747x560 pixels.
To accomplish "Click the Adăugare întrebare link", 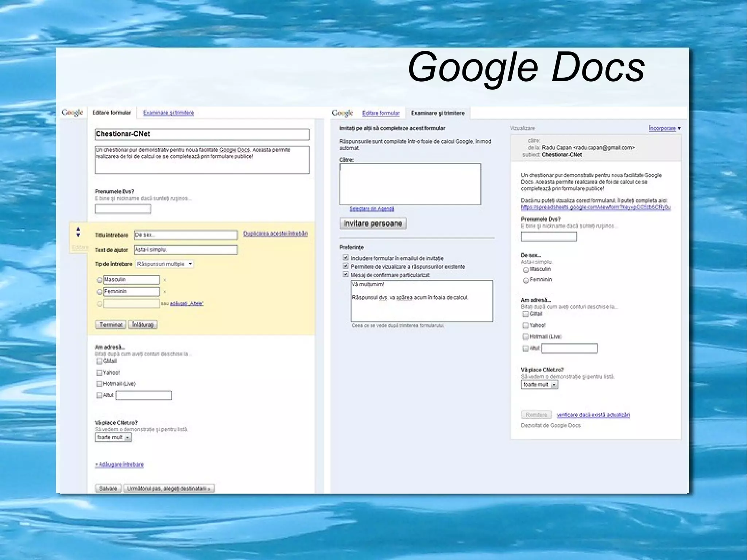I will tap(119, 464).
